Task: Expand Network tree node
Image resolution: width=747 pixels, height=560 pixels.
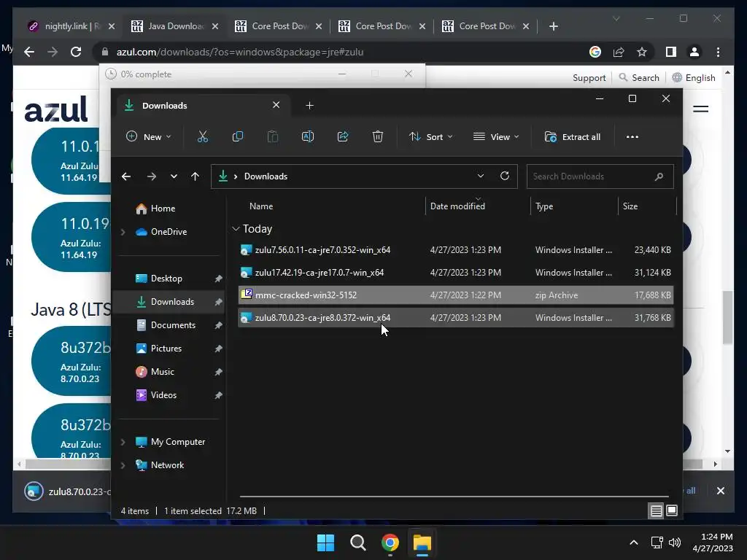Action: coord(123,465)
